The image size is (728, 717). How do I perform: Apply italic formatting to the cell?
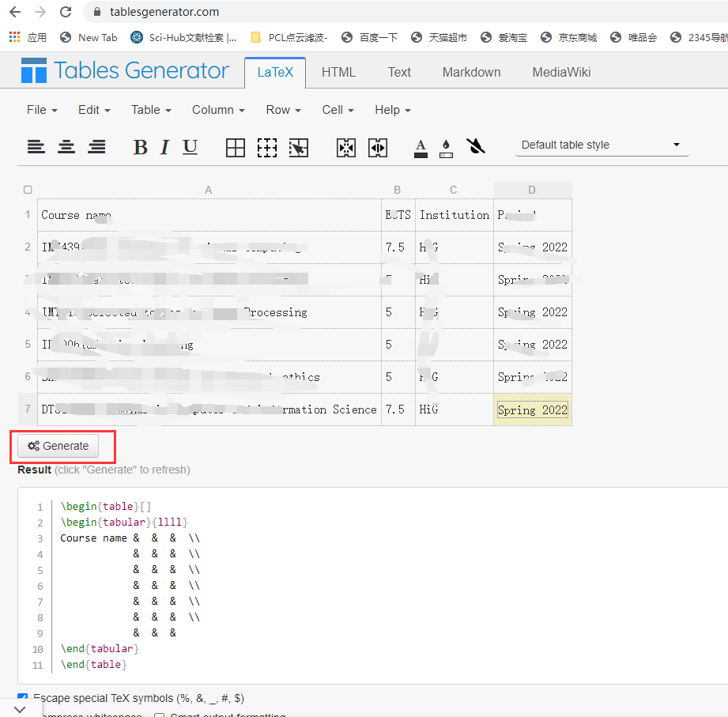coord(165,147)
